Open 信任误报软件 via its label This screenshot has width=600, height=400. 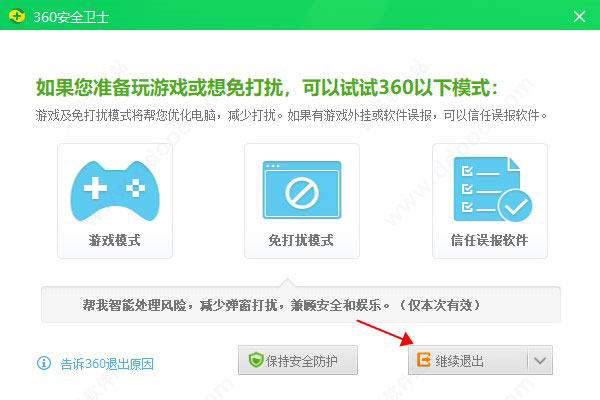489,241
